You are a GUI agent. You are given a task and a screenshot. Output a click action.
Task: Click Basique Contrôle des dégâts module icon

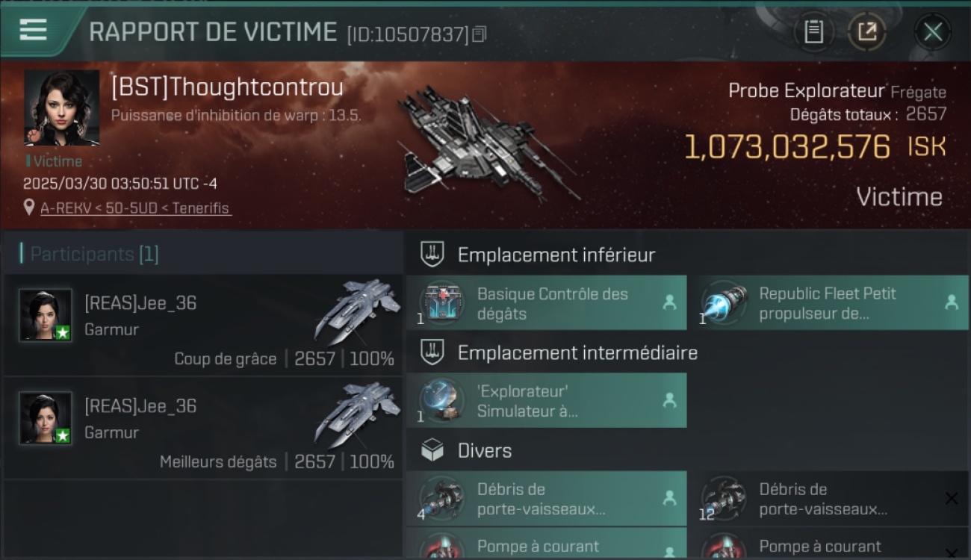pos(441,303)
